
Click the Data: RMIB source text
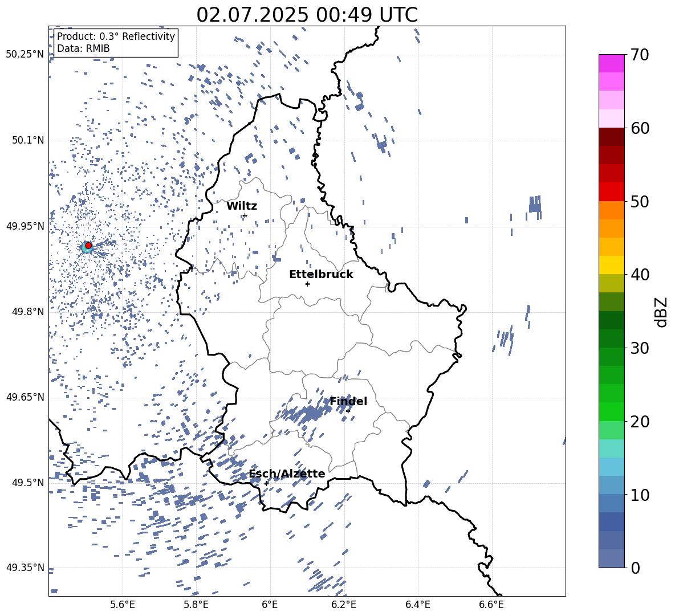83,48
